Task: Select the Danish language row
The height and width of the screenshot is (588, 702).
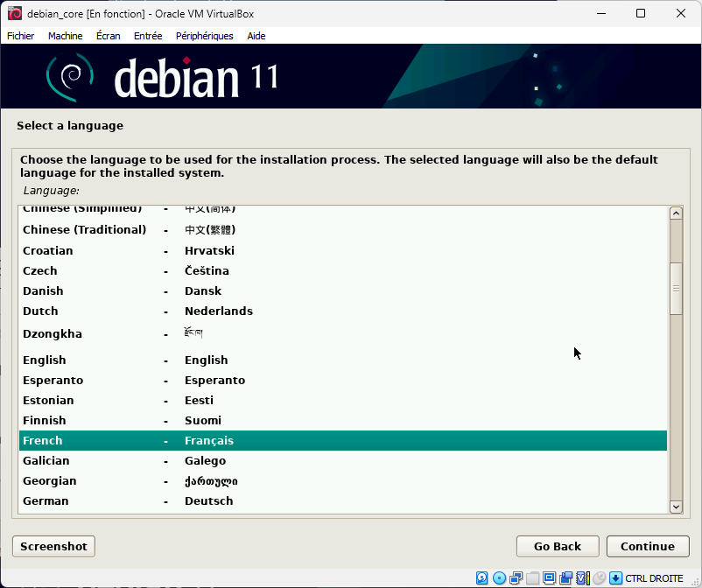Action: (x=343, y=290)
